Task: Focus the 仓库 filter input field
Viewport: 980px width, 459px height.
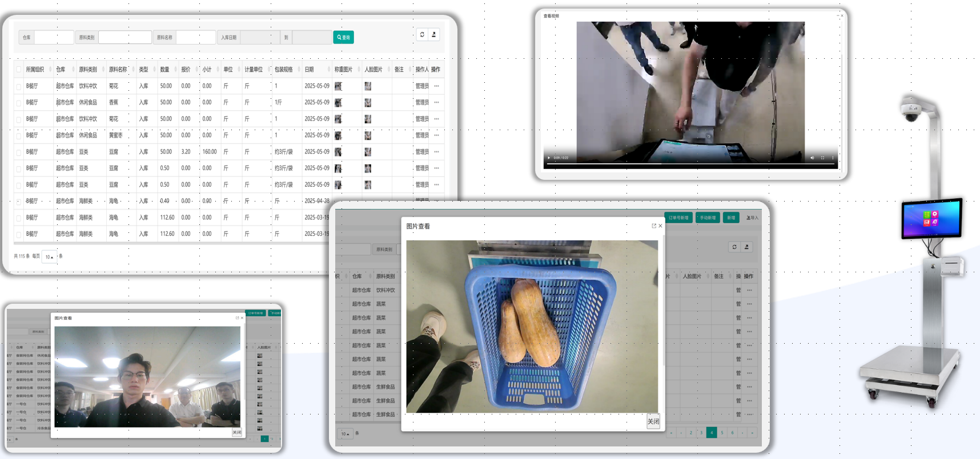Action: (x=54, y=38)
